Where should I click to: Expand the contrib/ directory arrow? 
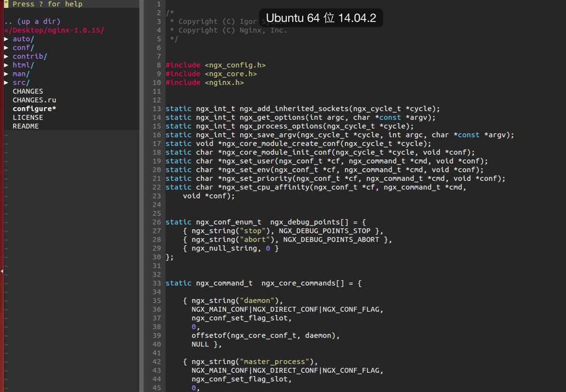pyautogui.click(x=6, y=56)
